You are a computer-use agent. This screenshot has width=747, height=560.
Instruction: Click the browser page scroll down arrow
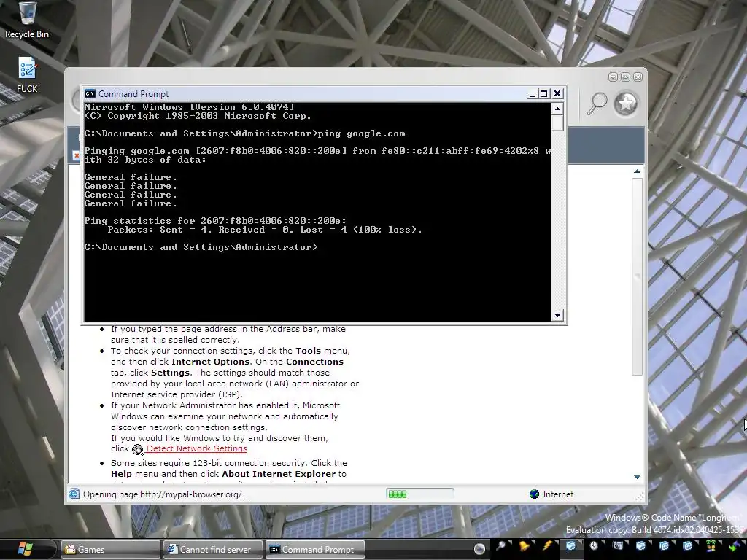coord(637,477)
